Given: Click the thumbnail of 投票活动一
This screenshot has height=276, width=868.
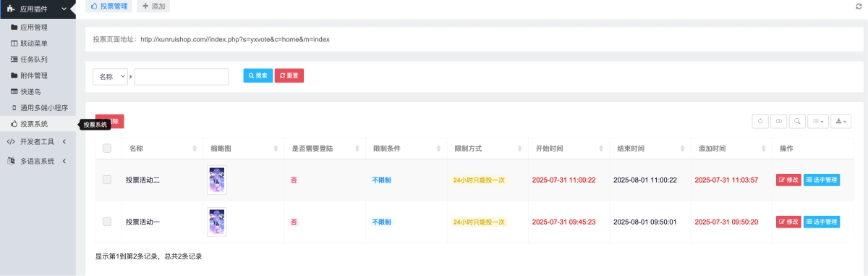Looking at the screenshot, I should pyautogui.click(x=216, y=222).
